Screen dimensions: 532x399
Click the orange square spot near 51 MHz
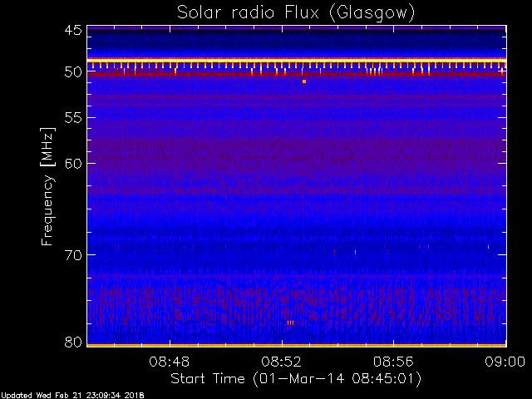[304, 81]
